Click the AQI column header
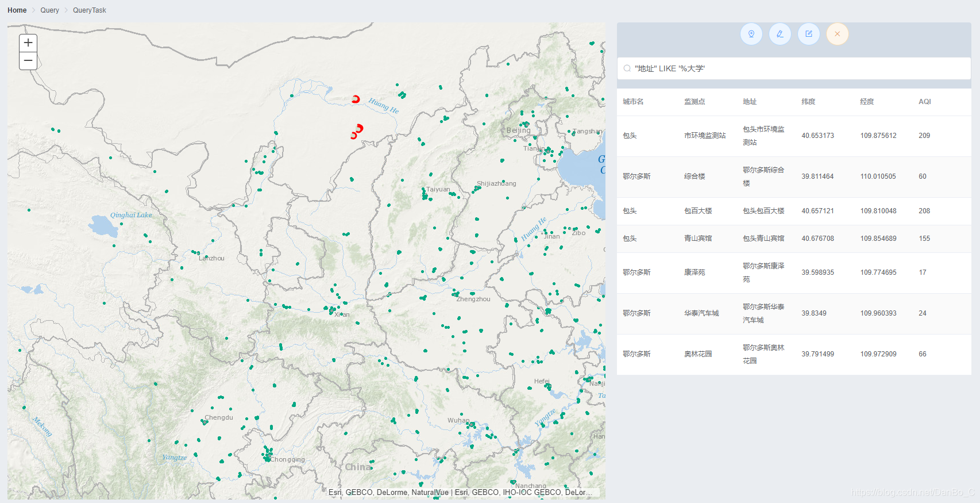This screenshot has height=503, width=980. 925,102
